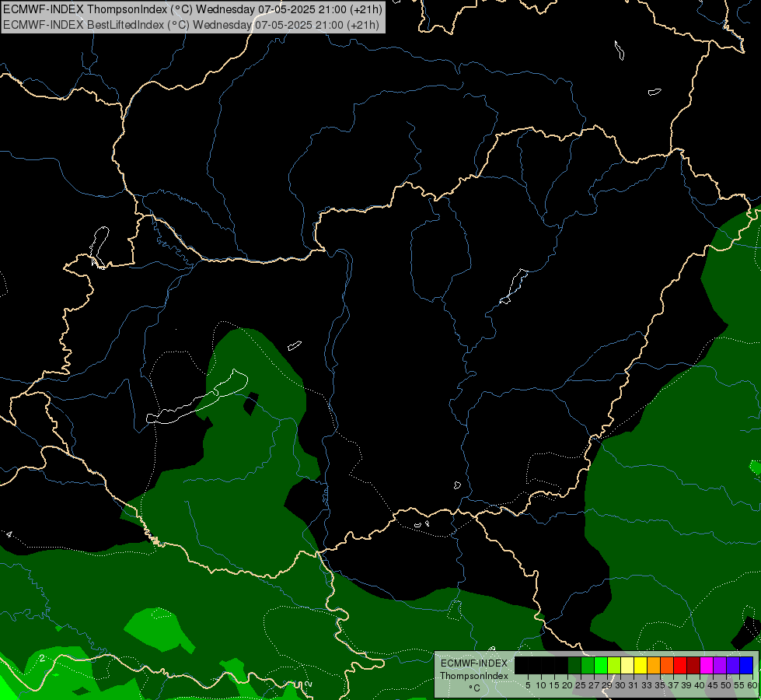Click the BestLiftedIndex title line
Image resolution: width=761 pixels, height=700 pixels.
click(x=191, y=25)
